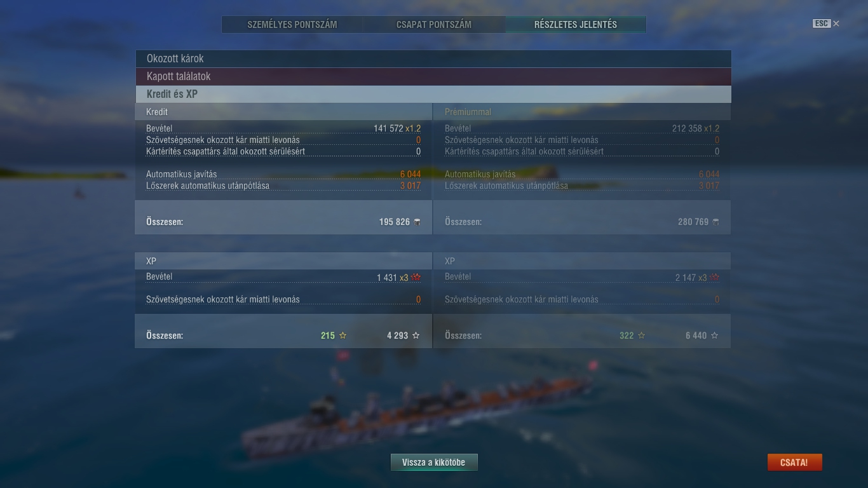Screen dimensions: 868x488
Task: Click the ESC key indicator
Action: (x=822, y=24)
